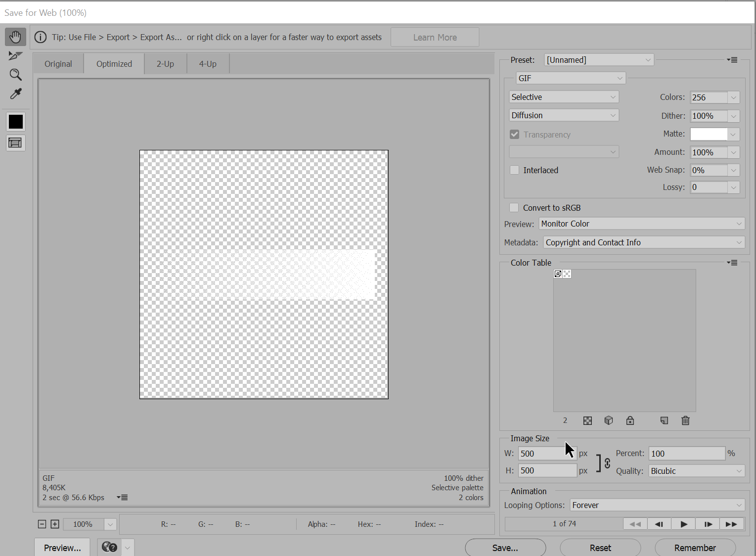Screen dimensions: 756x556
Task: Select the Zoom tool
Action: click(15, 75)
